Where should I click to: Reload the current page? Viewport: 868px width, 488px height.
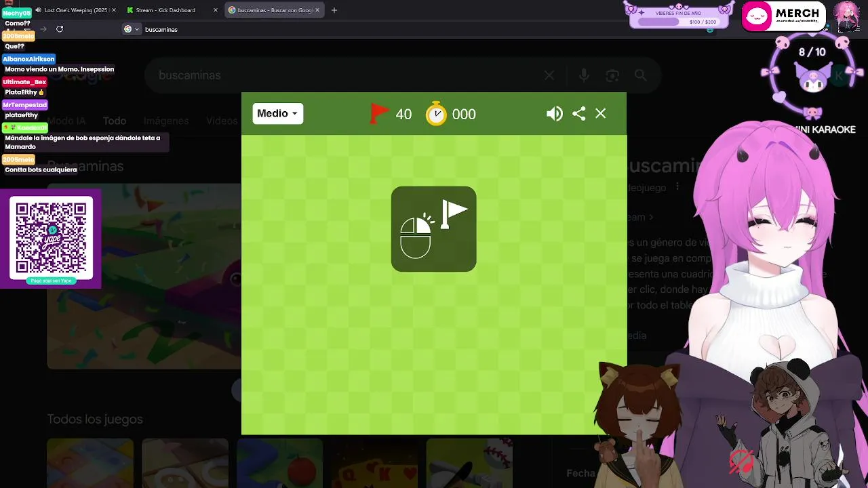pos(60,29)
